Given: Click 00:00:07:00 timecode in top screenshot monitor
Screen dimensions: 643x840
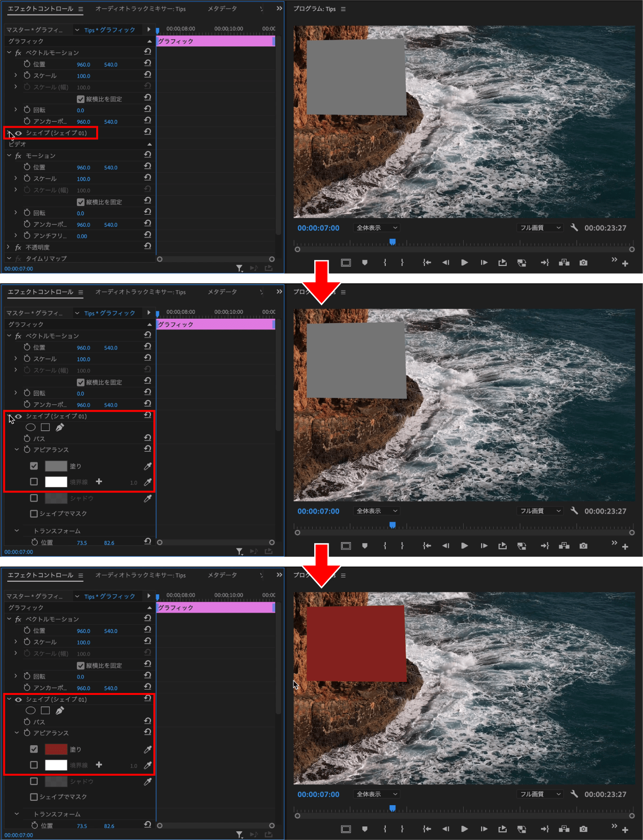Looking at the screenshot, I should [x=319, y=228].
